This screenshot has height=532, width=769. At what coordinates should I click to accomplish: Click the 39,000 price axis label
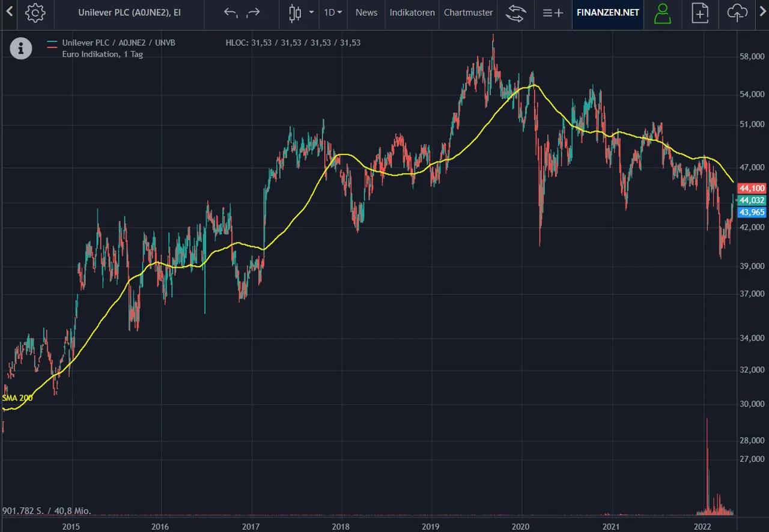coord(752,266)
